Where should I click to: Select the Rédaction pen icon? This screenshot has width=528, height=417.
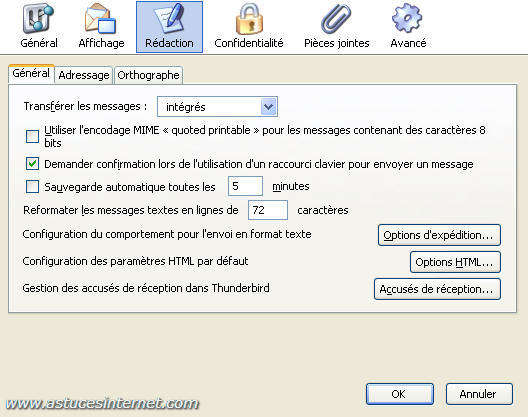pyautogui.click(x=169, y=26)
